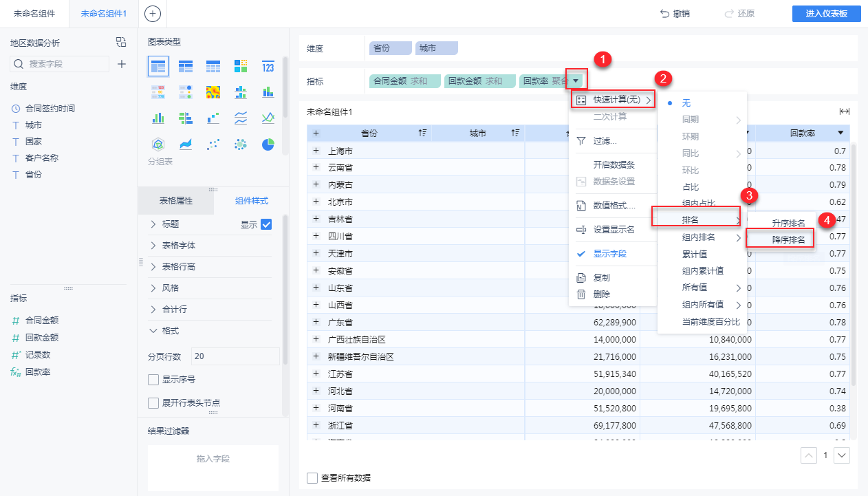
Task: Pick the bubble cluster chart icon
Action: point(241,144)
